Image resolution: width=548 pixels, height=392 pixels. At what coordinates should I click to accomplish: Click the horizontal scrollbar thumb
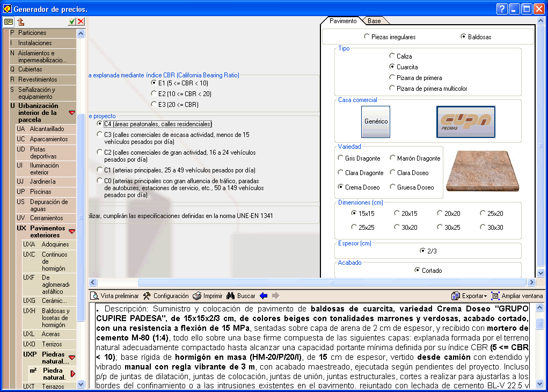(332, 282)
